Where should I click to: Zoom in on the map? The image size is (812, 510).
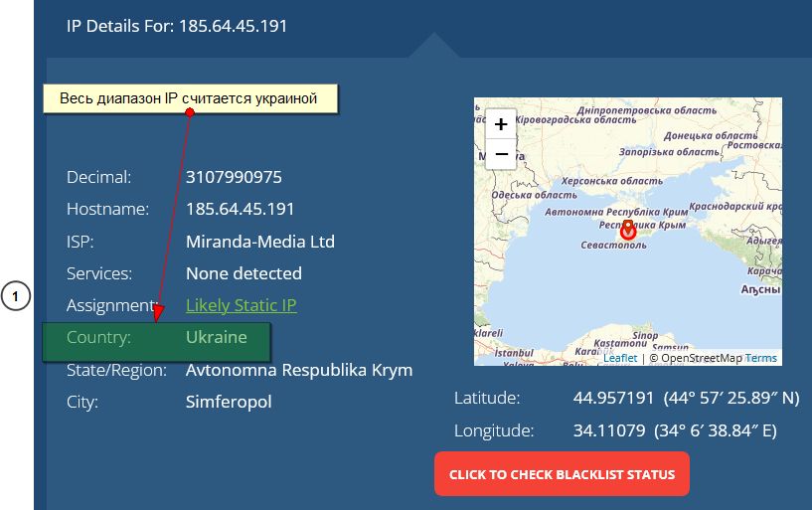tap(501, 124)
